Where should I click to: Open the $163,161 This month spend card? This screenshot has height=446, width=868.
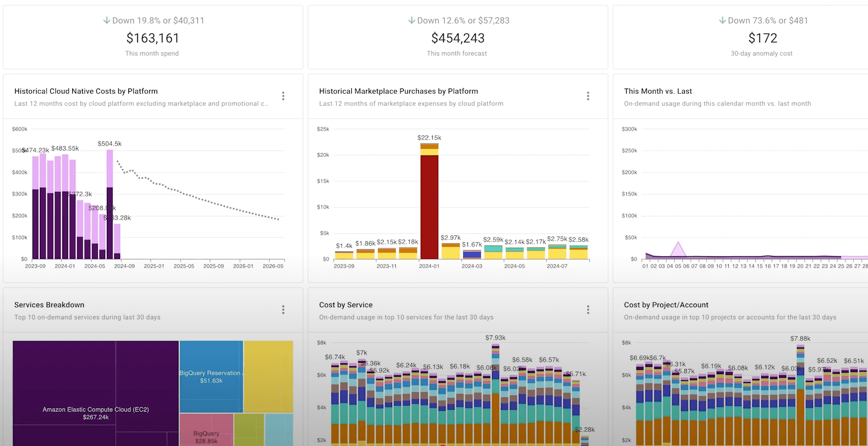tap(153, 37)
